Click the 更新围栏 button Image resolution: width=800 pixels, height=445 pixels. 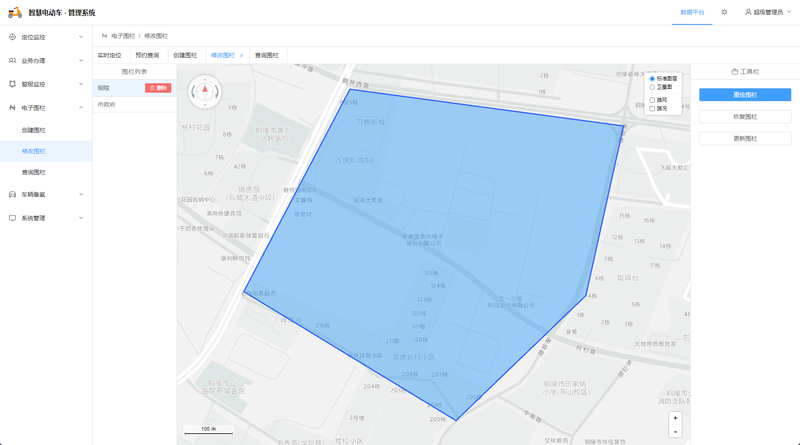(x=745, y=138)
